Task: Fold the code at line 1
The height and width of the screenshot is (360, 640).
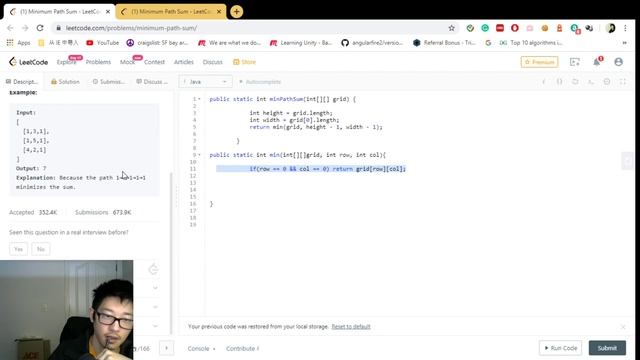Action: (199, 99)
